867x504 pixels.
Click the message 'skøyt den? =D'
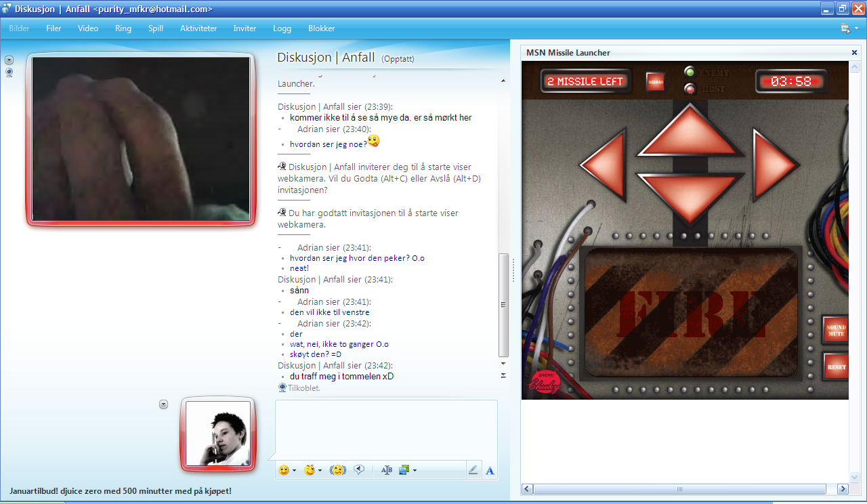[x=316, y=354]
